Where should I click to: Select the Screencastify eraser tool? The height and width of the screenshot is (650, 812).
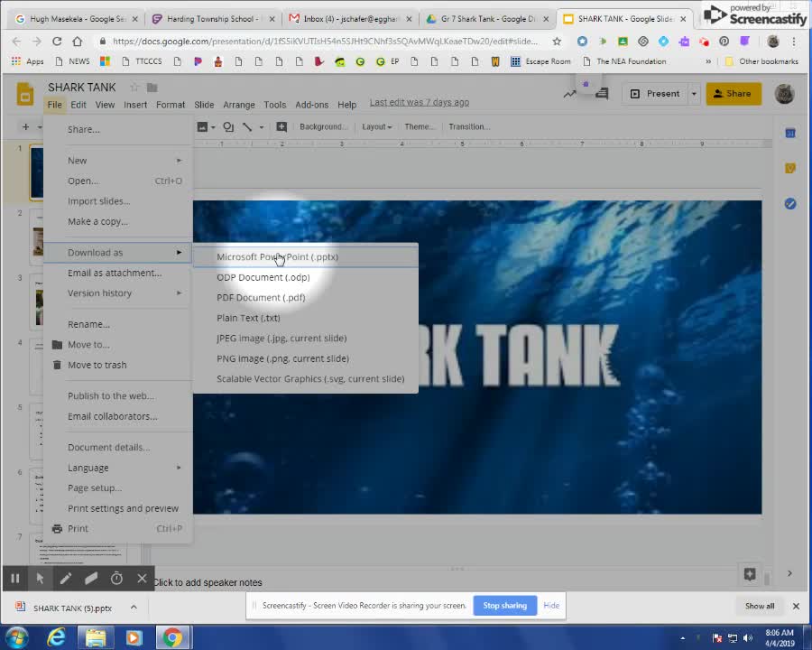(x=90, y=578)
